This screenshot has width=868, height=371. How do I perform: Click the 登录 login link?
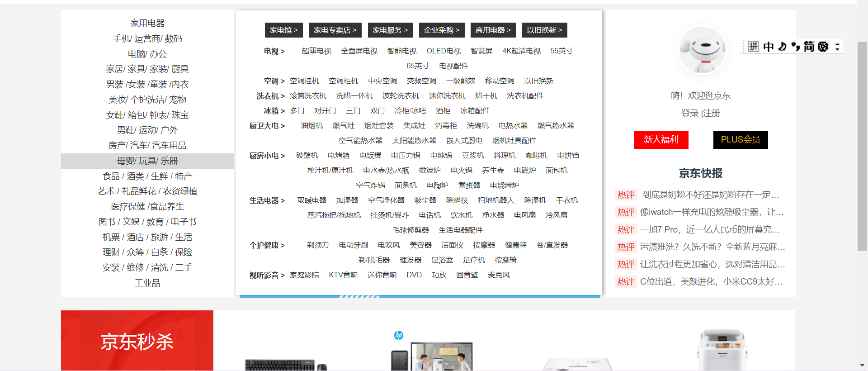point(690,113)
